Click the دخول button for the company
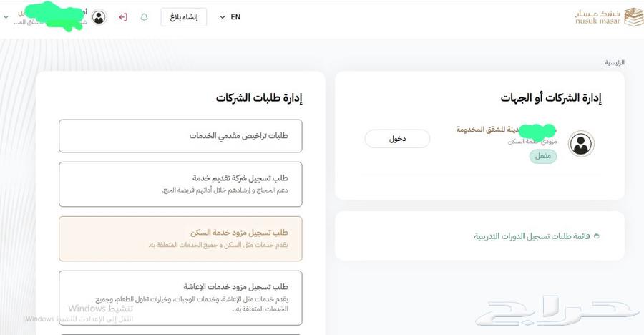Image resolution: width=644 pixels, height=335 pixels. pos(397,139)
